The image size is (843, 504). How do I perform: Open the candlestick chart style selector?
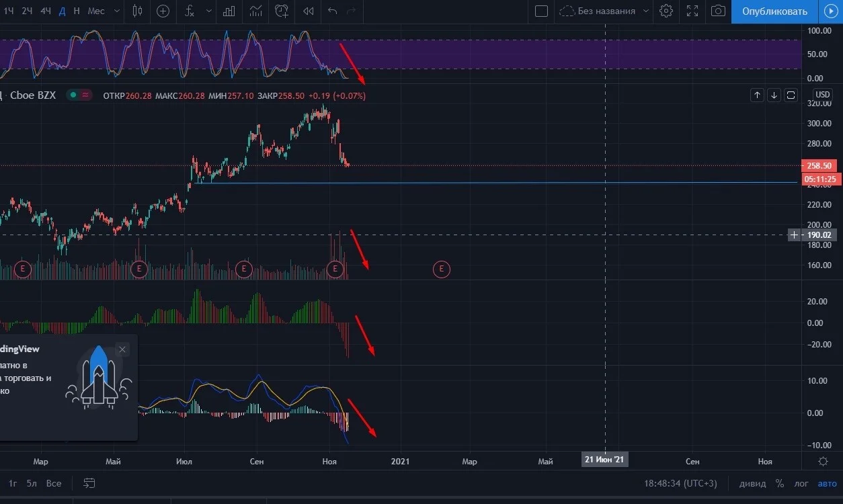coord(138,11)
